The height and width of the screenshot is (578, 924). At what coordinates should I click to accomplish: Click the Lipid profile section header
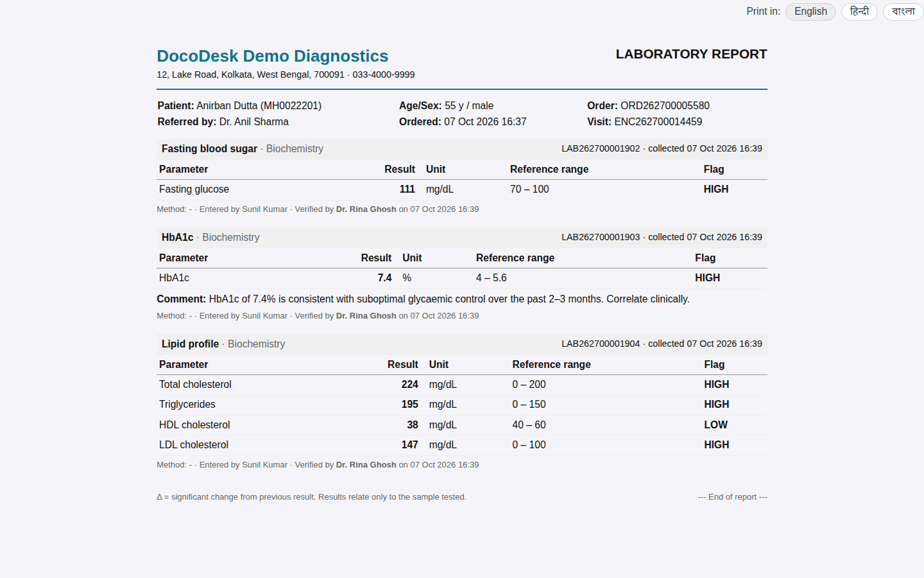[462, 344]
